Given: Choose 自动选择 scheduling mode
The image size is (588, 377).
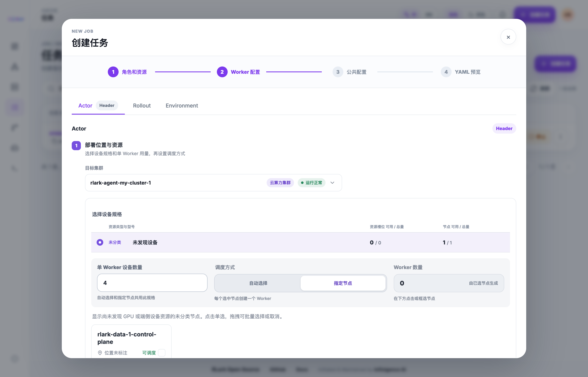Looking at the screenshot, I should click(258, 283).
